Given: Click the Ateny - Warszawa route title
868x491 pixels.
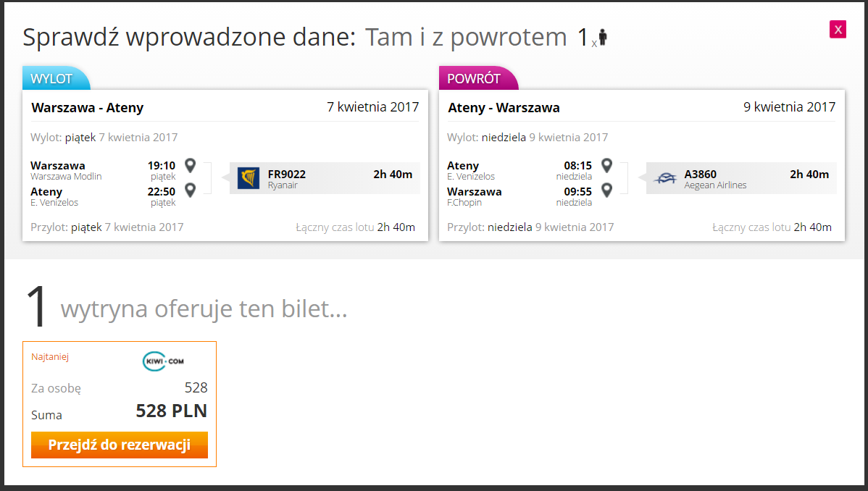Looking at the screenshot, I should click(x=504, y=107).
